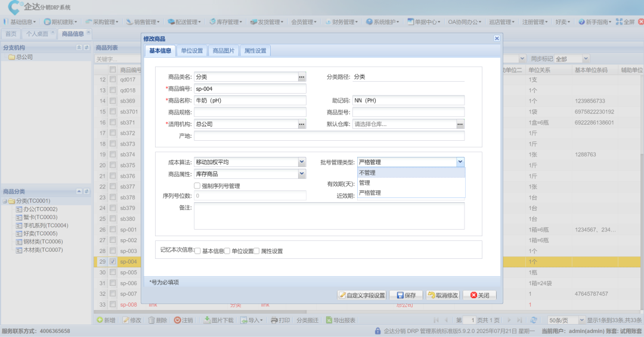
Task: Check 基本信息 under remember this info
Action: point(198,251)
